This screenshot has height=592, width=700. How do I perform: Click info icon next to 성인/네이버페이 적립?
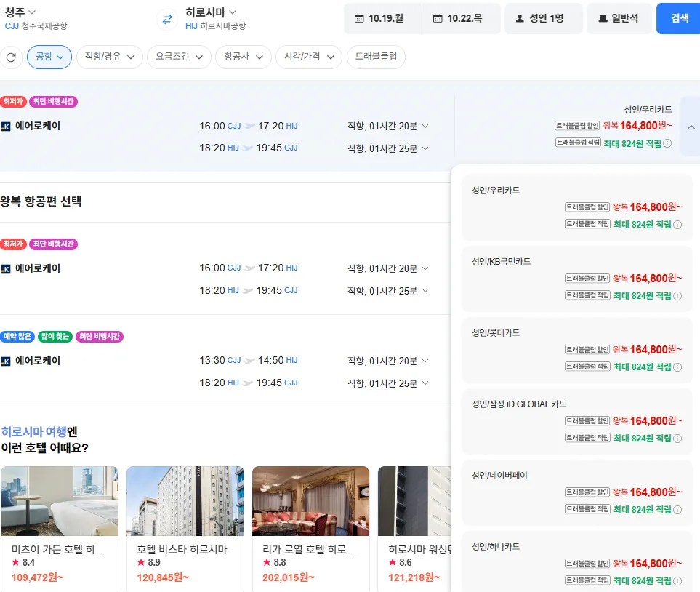pos(677,509)
